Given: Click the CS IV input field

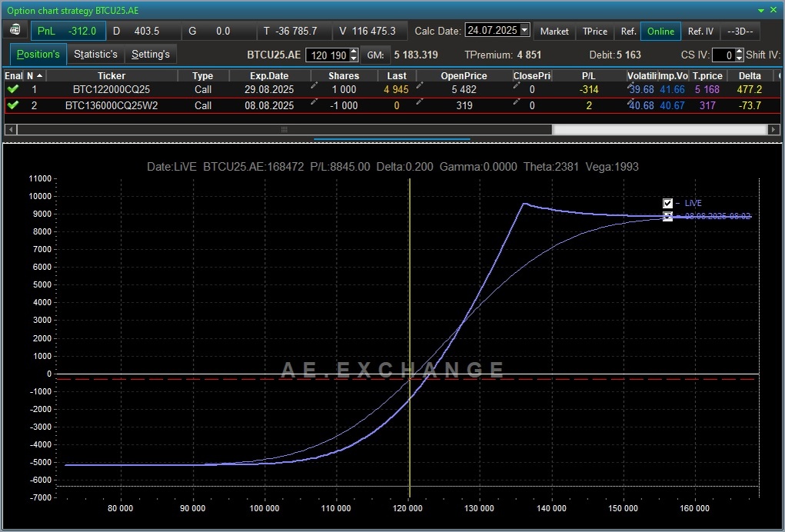Looking at the screenshot, I should (x=723, y=55).
